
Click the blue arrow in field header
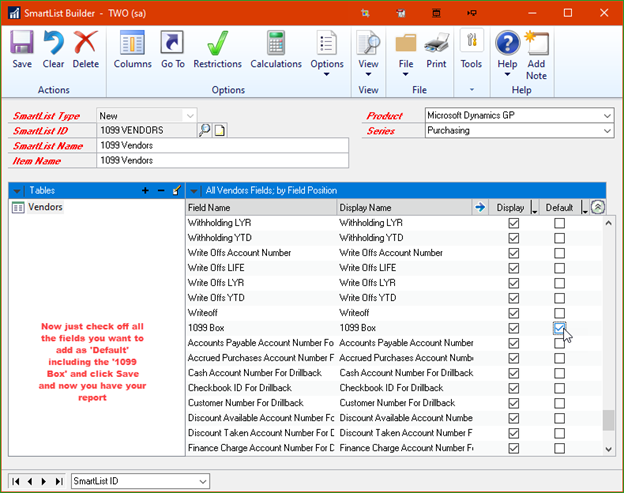(480, 207)
